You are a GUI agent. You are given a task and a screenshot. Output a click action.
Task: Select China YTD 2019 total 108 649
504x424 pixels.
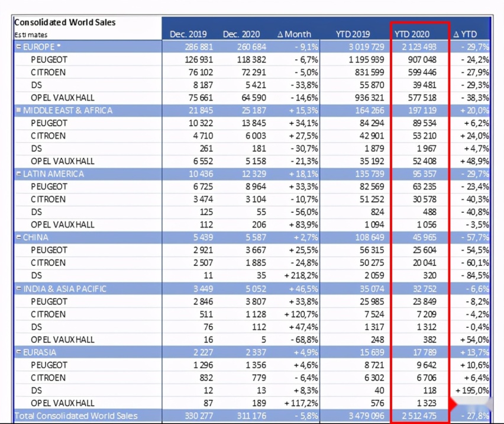tap(370, 237)
